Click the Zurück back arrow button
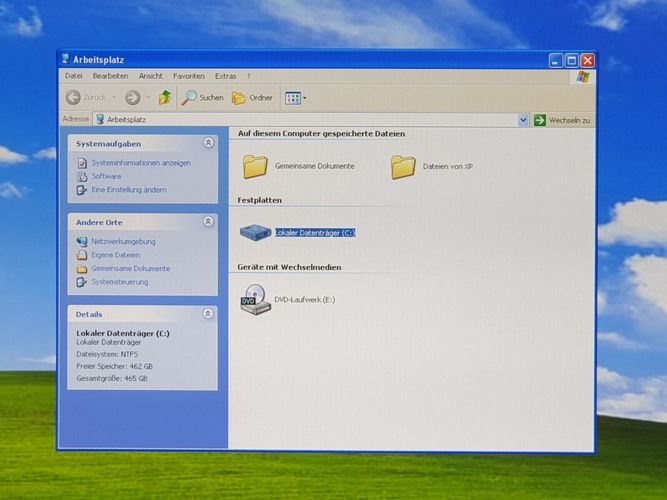The image size is (667, 500). [73, 97]
